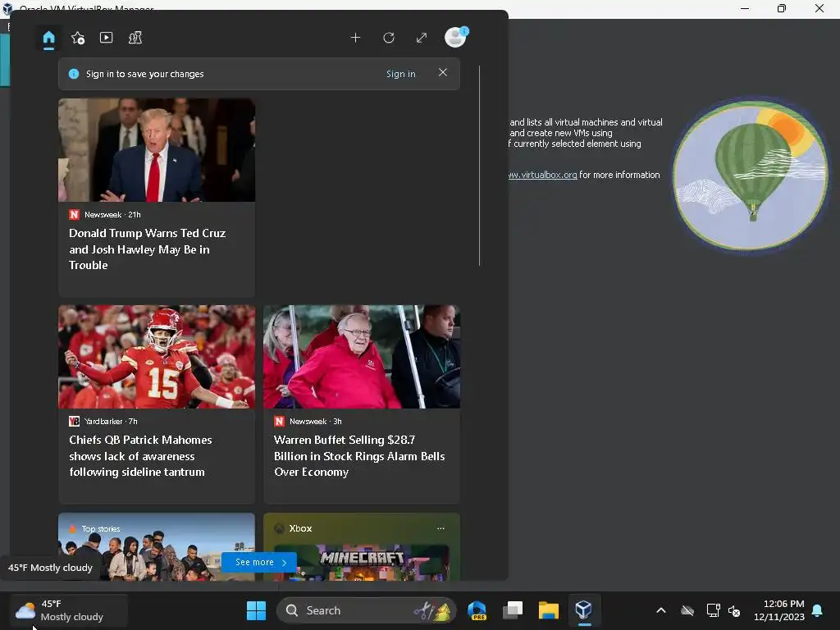Screen dimensions: 840x630
Task: Open the notification bell icon
Action: 818,610
